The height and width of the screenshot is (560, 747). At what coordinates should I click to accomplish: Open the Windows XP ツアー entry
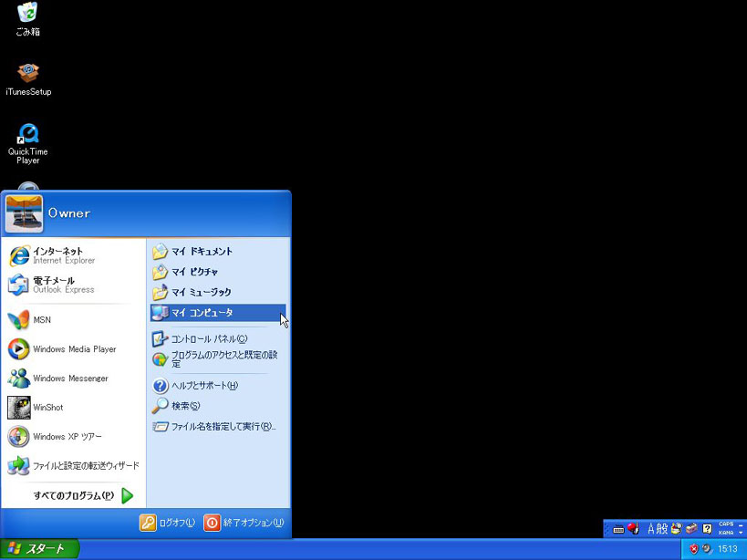click(x=74, y=437)
